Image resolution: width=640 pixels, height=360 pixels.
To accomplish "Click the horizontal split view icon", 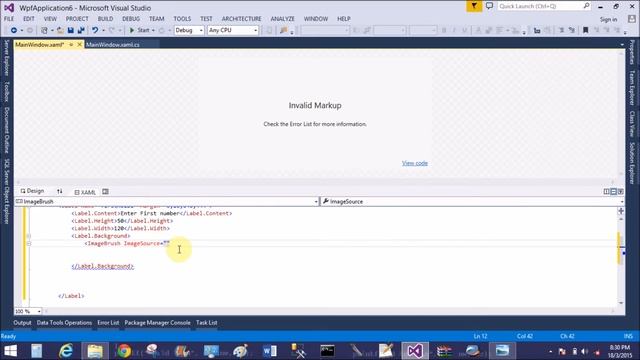I will [613, 191].
